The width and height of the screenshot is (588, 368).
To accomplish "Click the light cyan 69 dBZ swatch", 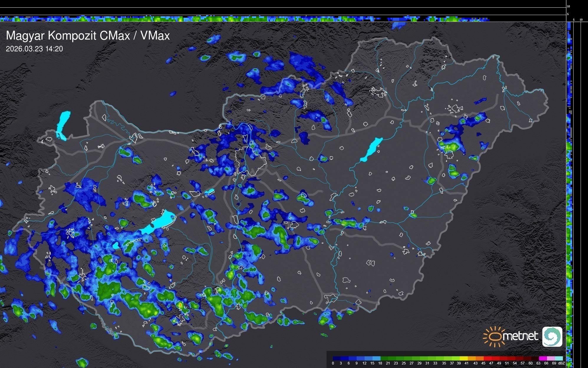I will click(559, 358).
